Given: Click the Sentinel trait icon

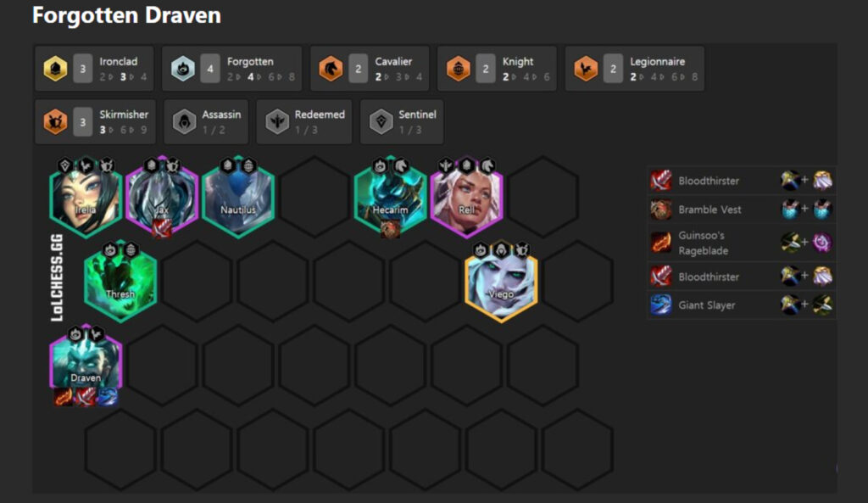Looking at the screenshot, I should [381, 122].
